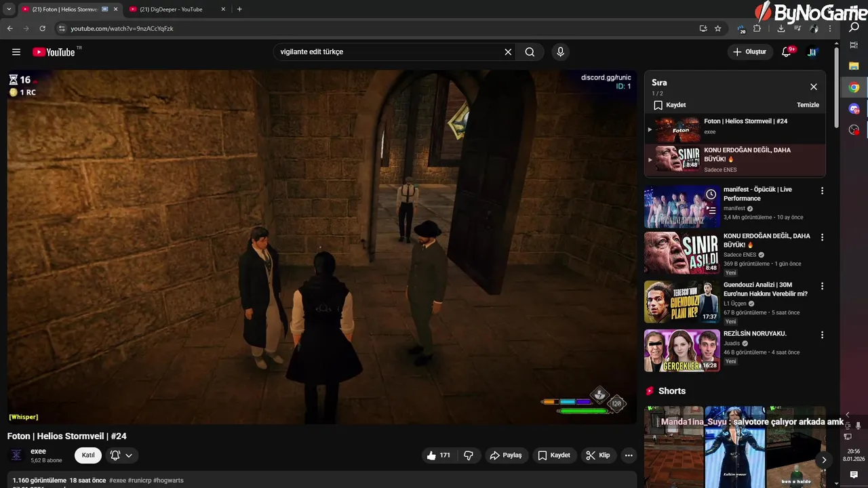This screenshot has height=488, width=868.
Task: Open Chrome three-dot menu
Action: 830,28
